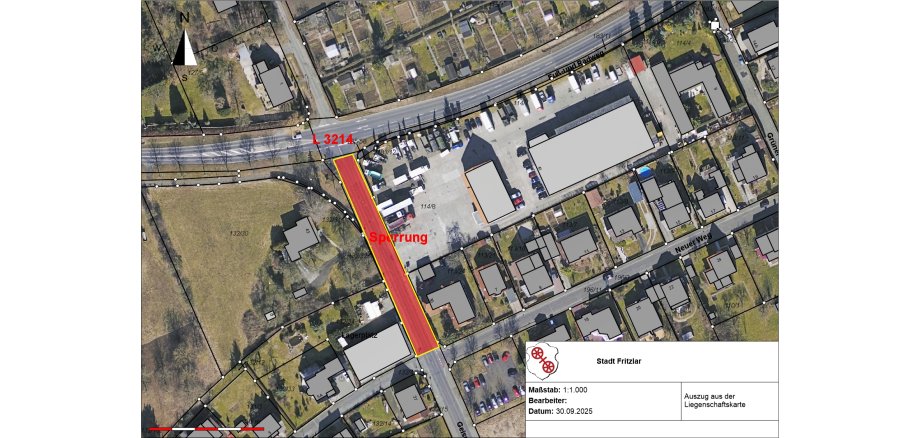The image size is (920, 438).
Task: Click the 'Datum: 30.09.2025' entry
Action: click(x=560, y=412)
